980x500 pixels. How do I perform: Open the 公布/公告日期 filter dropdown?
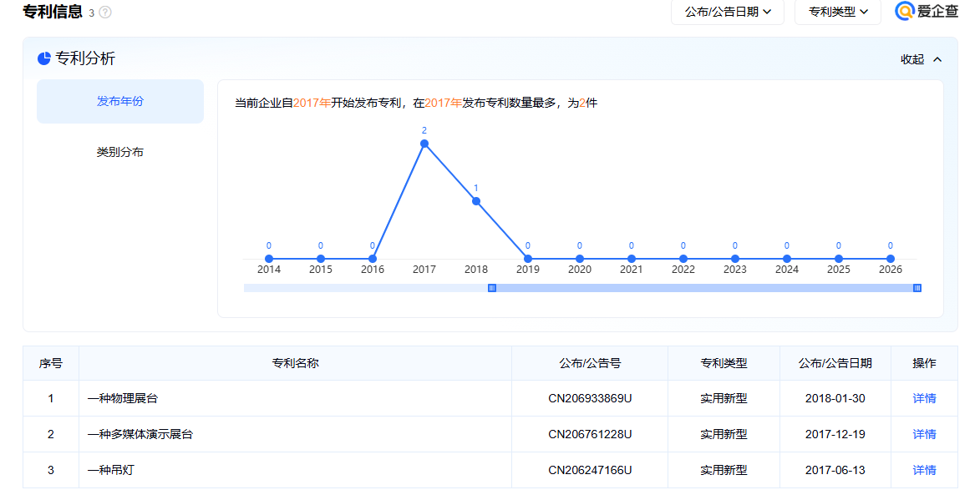(x=728, y=12)
